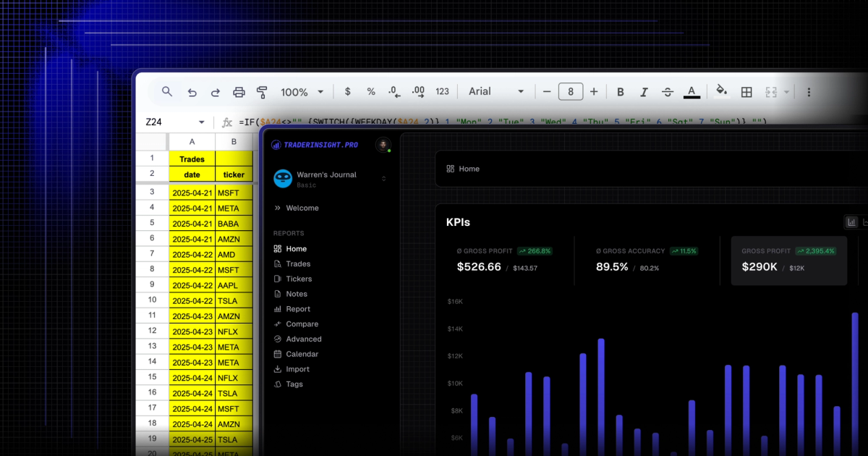This screenshot has height=456, width=868.
Task: Open the fill color paint bucket
Action: 721,91
